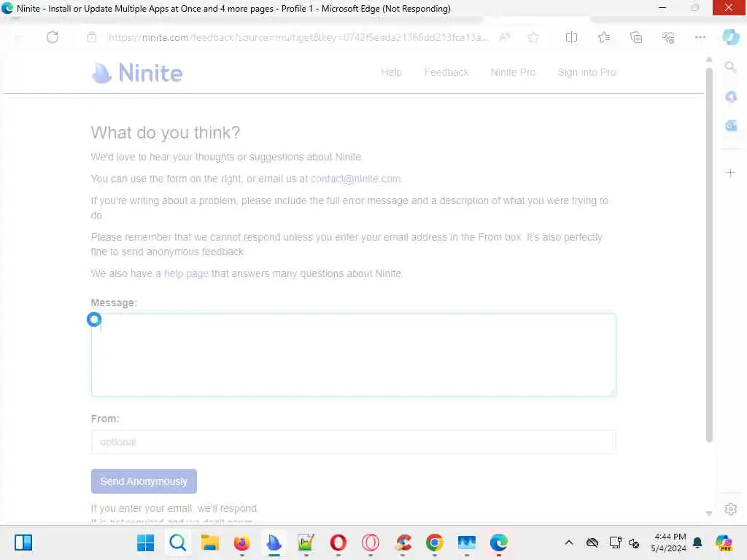
Task: Open Outlook icon in Edge sidebar
Action: [731, 125]
